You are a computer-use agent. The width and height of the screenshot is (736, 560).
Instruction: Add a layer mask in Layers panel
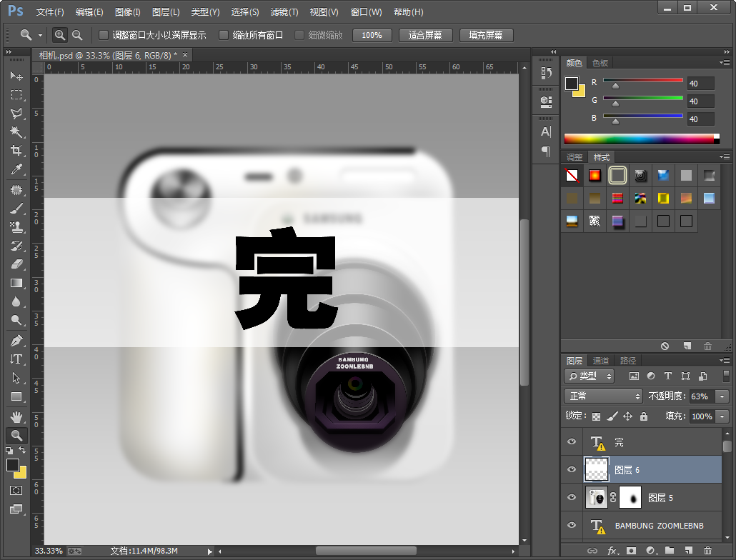click(x=631, y=551)
